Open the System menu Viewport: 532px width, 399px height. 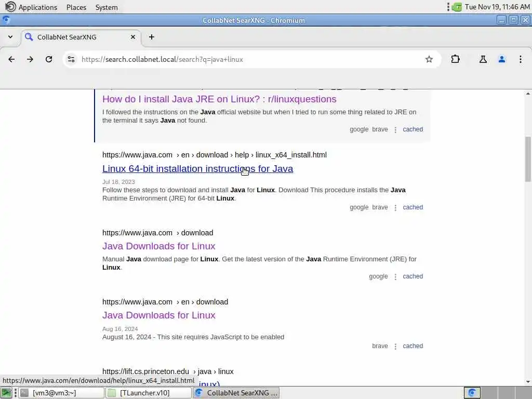click(x=107, y=7)
